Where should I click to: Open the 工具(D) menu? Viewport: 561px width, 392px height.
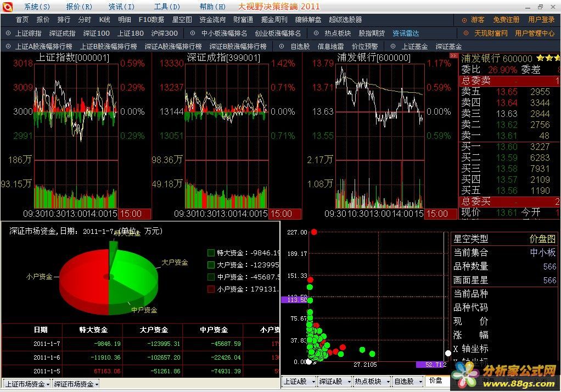(x=167, y=7)
